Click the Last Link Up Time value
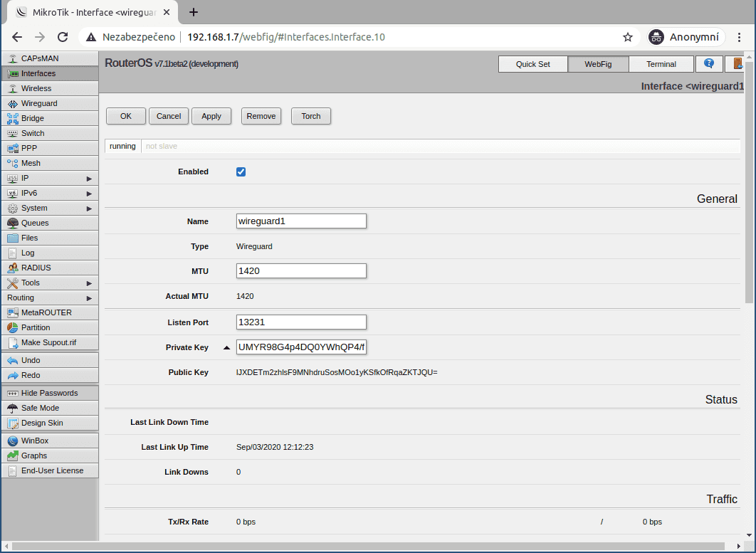Image resolution: width=756 pixels, height=553 pixels. pyautogui.click(x=275, y=447)
